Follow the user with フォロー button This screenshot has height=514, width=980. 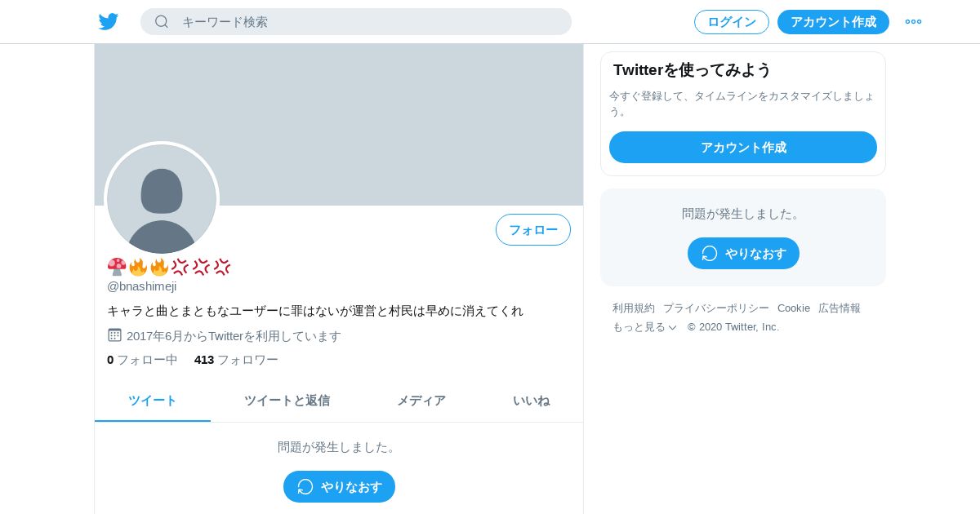tap(533, 229)
